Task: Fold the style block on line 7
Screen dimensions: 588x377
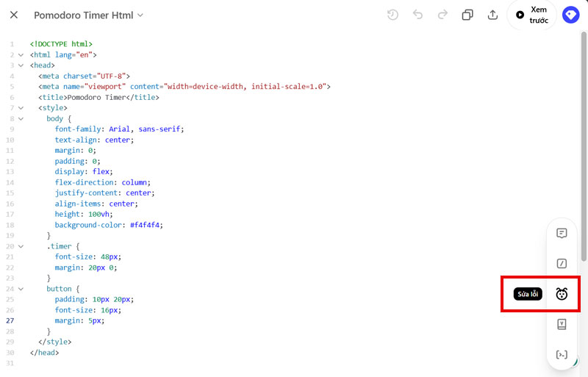Action: 21,108
